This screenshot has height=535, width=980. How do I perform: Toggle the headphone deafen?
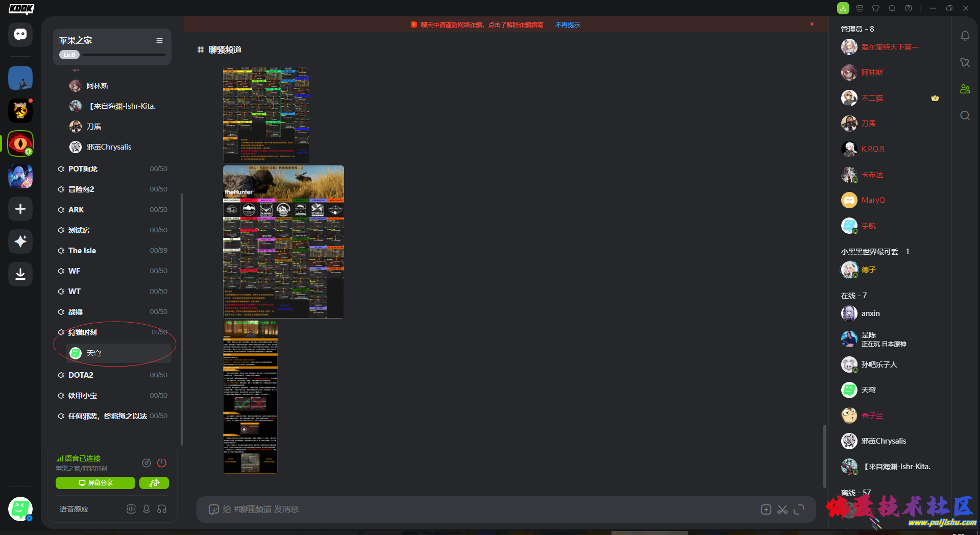click(162, 509)
